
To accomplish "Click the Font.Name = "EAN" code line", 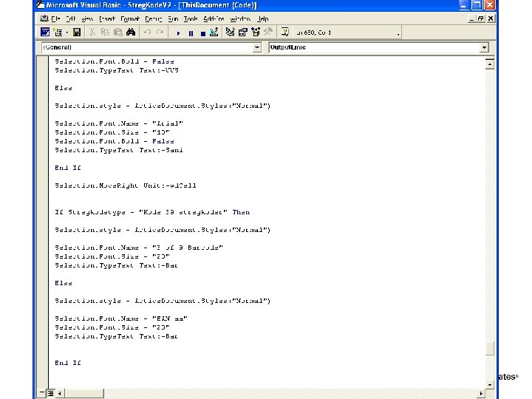I will click(x=121, y=318).
